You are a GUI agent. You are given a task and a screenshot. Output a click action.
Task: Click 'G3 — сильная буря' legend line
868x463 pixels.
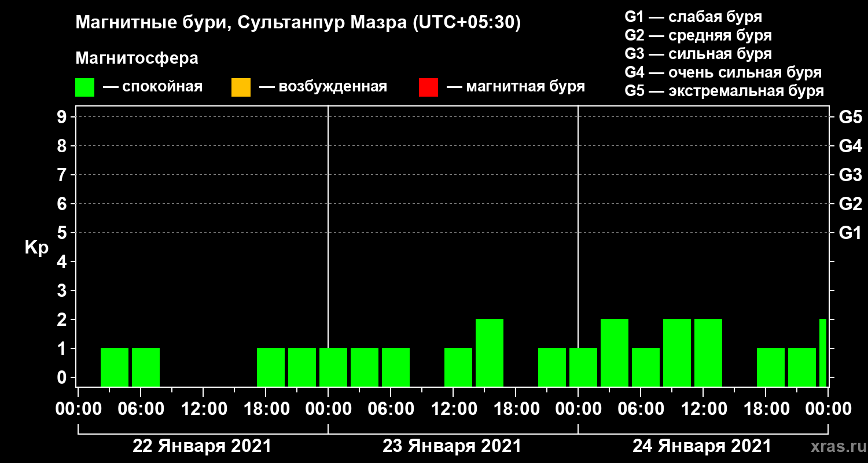pos(698,54)
